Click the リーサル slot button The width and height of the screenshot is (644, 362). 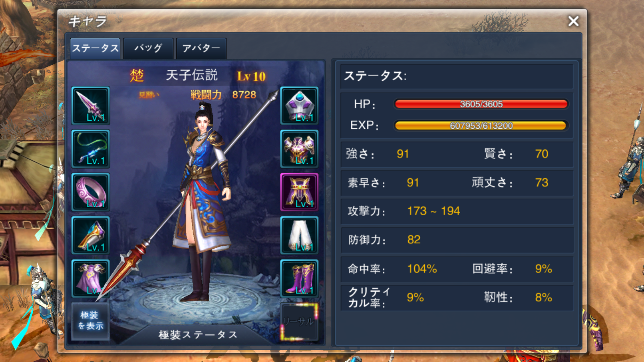(299, 321)
